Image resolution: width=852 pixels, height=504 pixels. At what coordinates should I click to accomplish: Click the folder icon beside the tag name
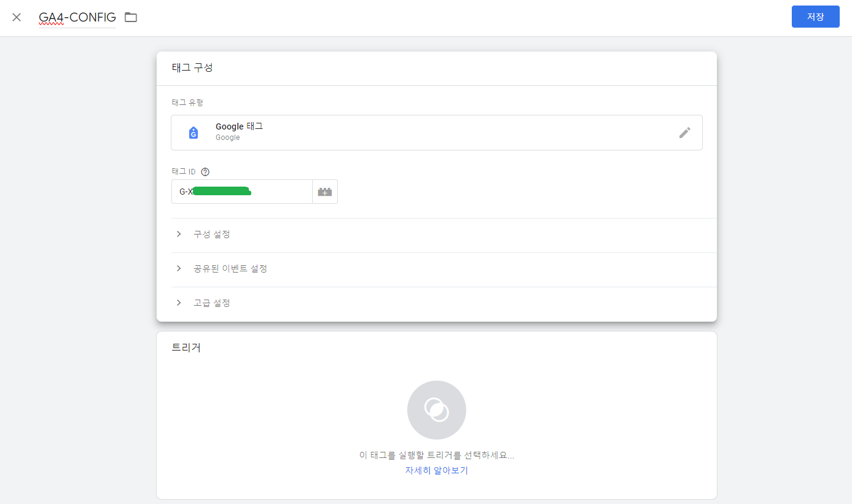tap(130, 17)
